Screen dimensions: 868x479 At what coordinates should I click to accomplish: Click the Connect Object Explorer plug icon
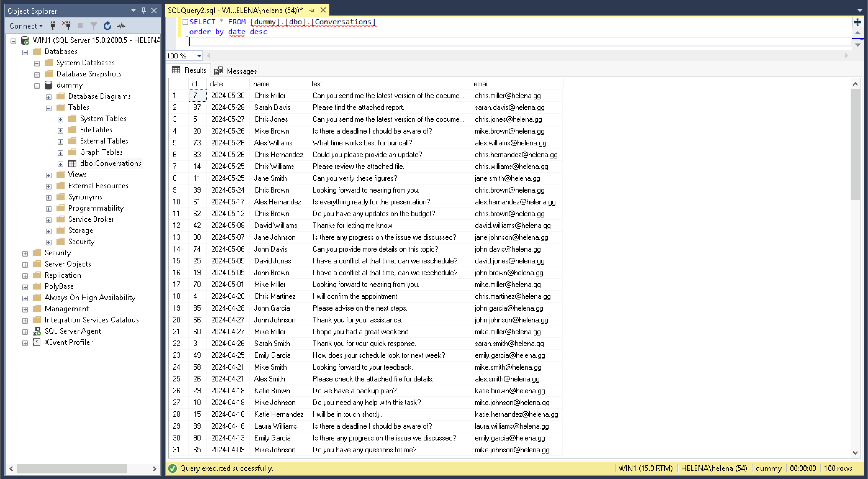click(x=52, y=25)
